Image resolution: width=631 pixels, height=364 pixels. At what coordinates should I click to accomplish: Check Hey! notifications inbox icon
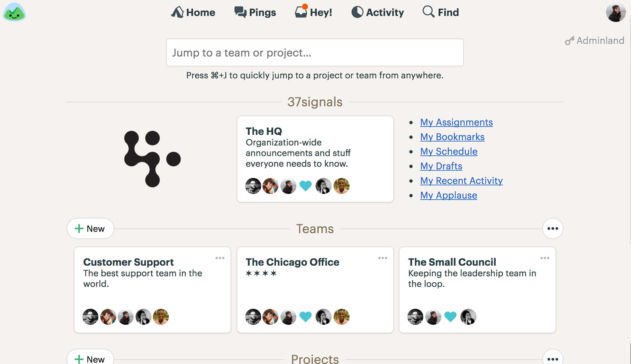(x=301, y=12)
